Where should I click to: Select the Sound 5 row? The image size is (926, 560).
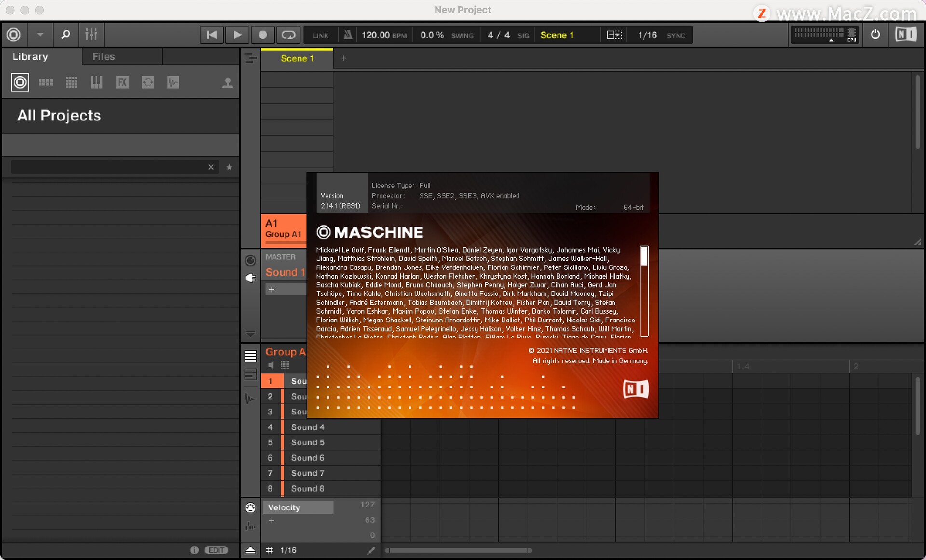click(x=321, y=442)
